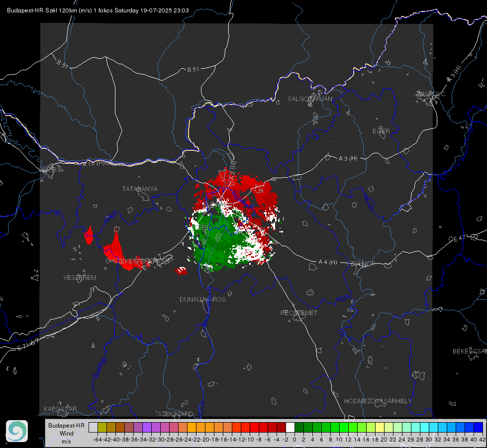Click the KAPOSVÁR city label
The image size is (487, 448).
[x=60, y=409]
